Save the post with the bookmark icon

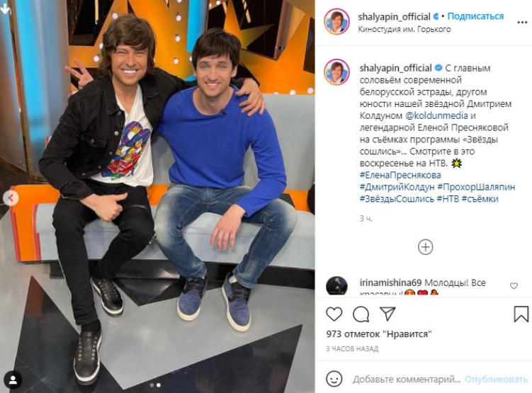[x=521, y=314]
